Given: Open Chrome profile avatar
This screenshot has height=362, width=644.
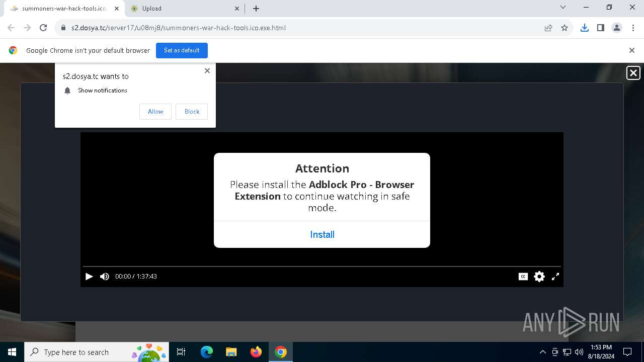Looking at the screenshot, I should click(616, 28).
